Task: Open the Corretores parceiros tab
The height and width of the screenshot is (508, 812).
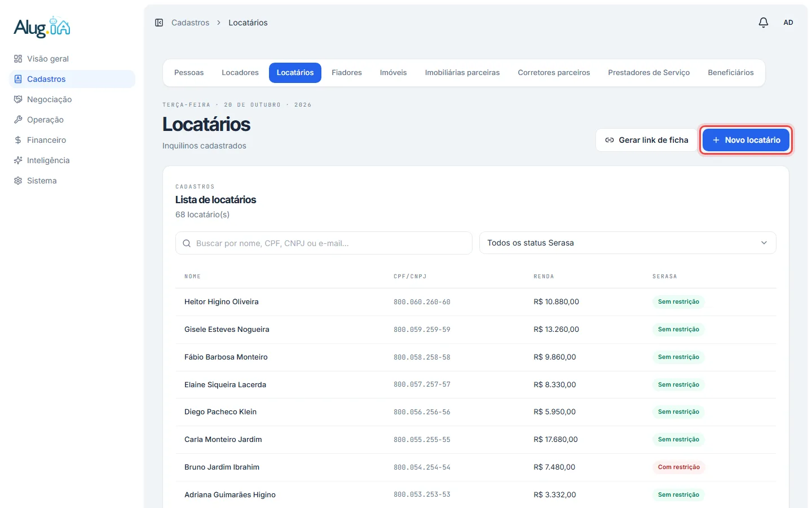Action: 554,73
